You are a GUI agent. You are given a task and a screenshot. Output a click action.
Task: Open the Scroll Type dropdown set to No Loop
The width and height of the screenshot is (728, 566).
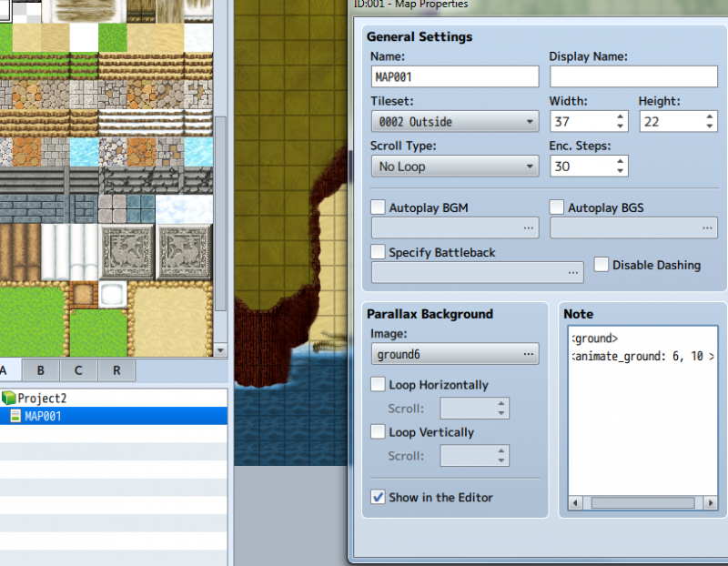(455, 167)
